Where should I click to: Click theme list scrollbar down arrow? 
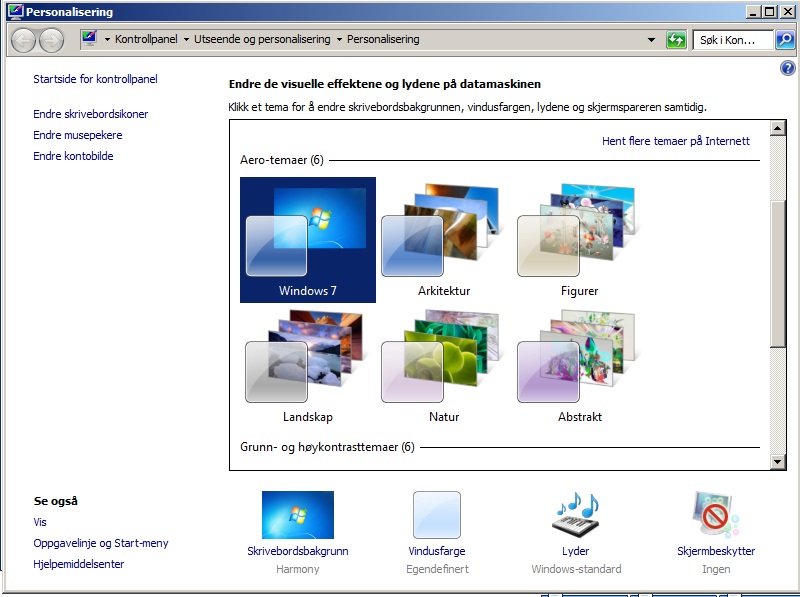click(x=778, y=462)
